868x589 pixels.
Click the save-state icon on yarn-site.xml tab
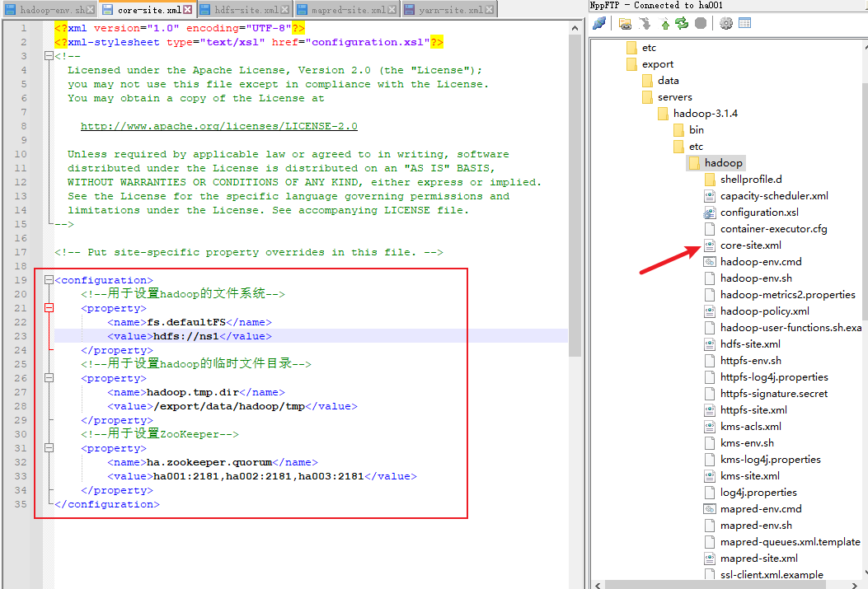[409, 9]
